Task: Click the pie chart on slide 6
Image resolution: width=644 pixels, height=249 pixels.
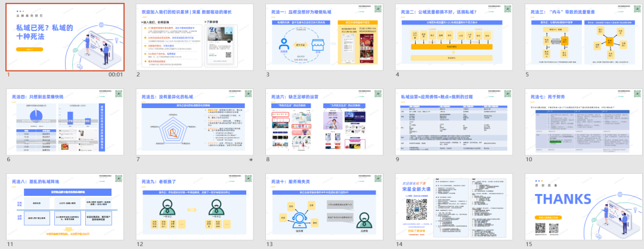Action: point(34,113)
